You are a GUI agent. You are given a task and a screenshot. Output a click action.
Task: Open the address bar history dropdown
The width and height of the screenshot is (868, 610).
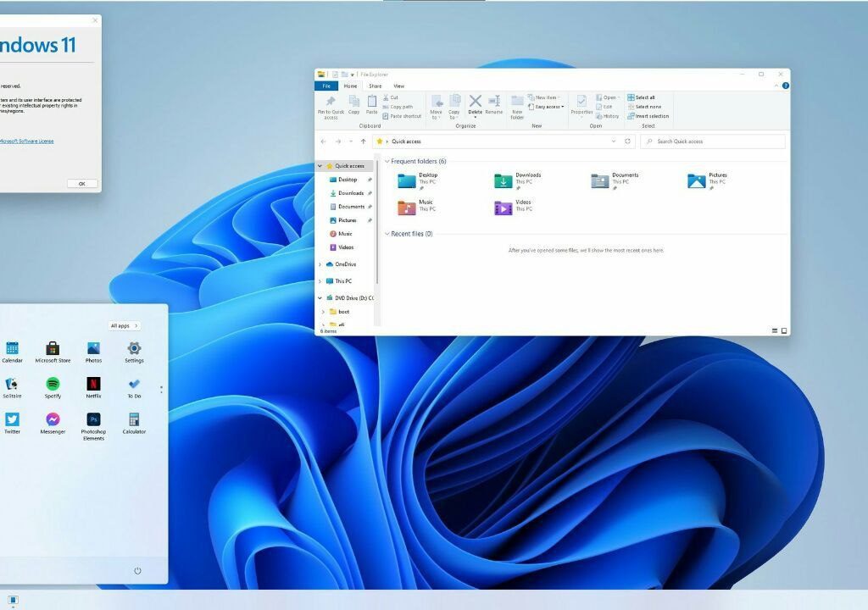click(614, 141)
